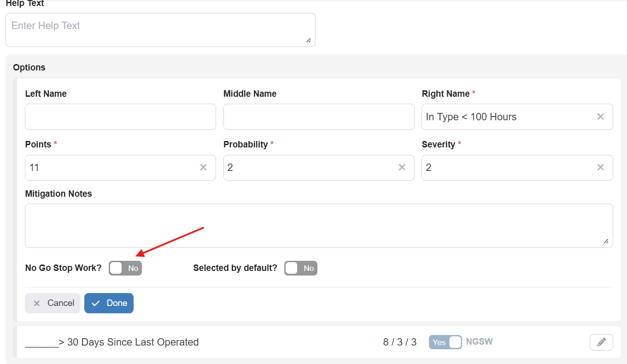
Task: Clear the Points value using X icon
Action: point(203,168)
